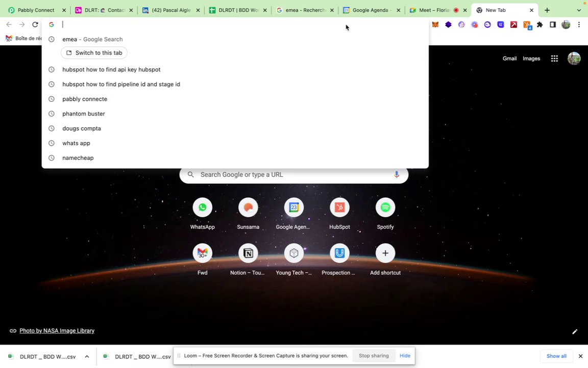
Task: Open the Chrome profile avatar in toolbar
Action: pos(566,25)
